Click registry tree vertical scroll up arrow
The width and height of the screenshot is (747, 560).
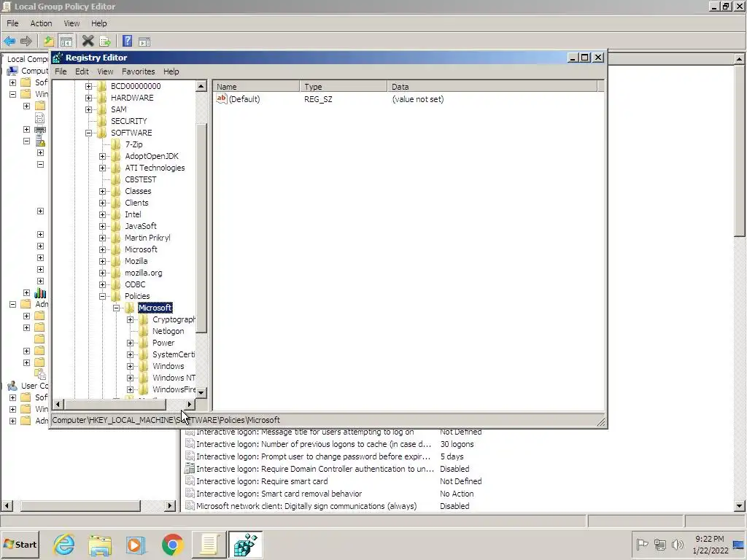201,86
